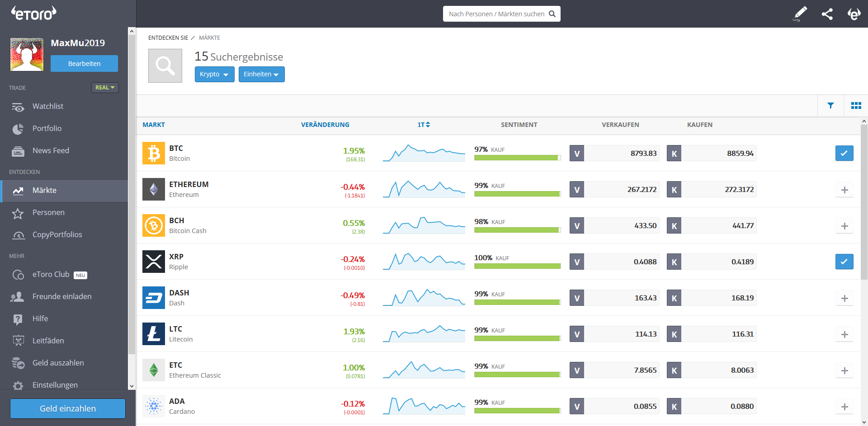Buy BTC at 8859.94
The width and height of the screenshot is (868, 426).
[x=712, y=153]
